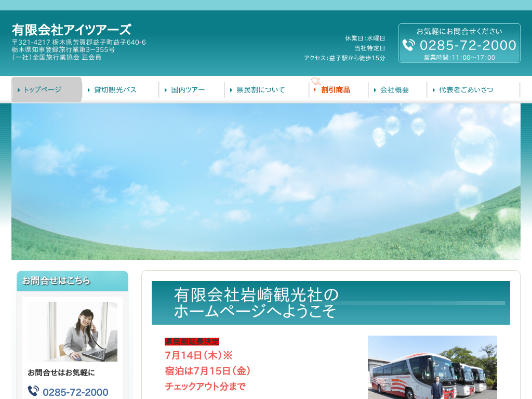The image size is (532, 399).
Task: Click the arrow icon before 県民割について
Action: [232, 90]
